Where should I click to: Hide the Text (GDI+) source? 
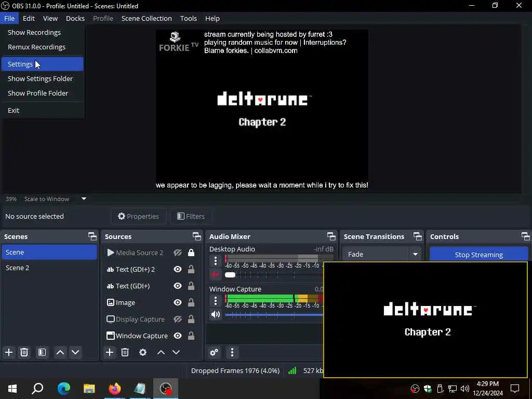178,286
